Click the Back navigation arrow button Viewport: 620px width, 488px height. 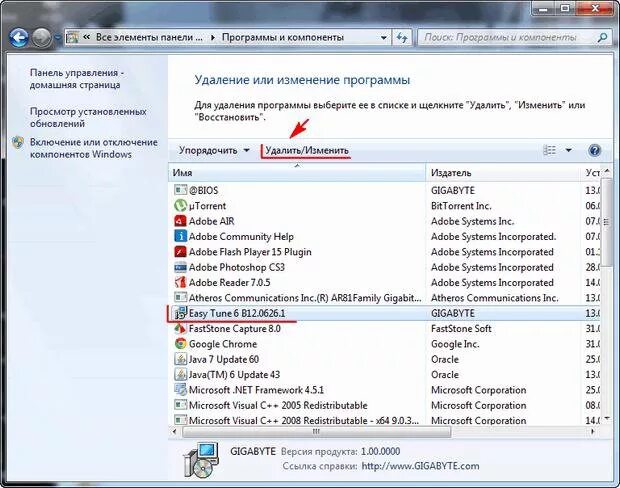tap(19, 38)
